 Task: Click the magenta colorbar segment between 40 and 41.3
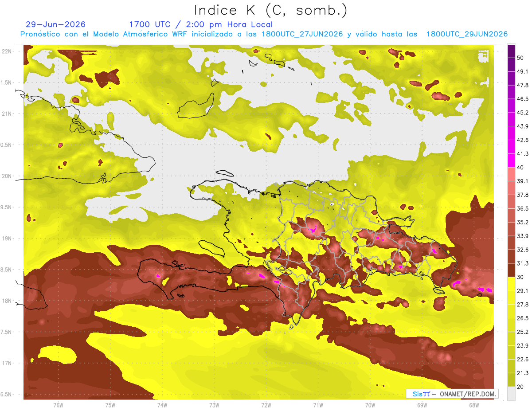(x=511, y=160)
